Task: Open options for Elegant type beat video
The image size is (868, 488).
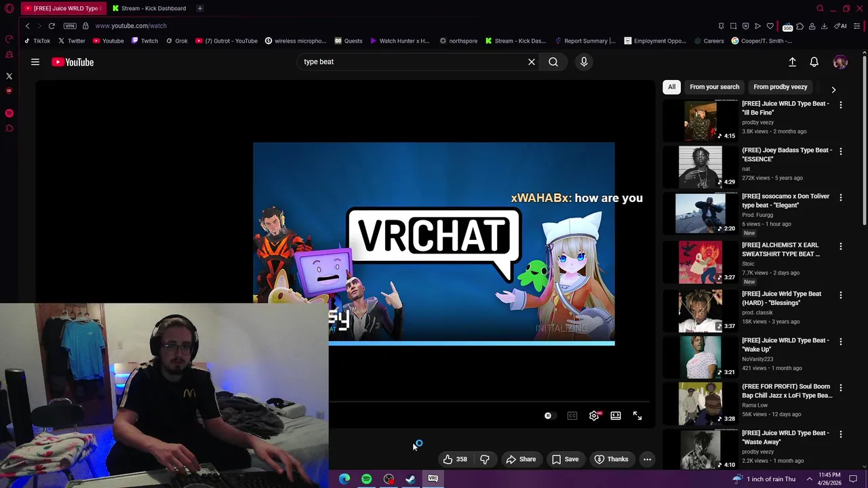Action: (841, 197)
